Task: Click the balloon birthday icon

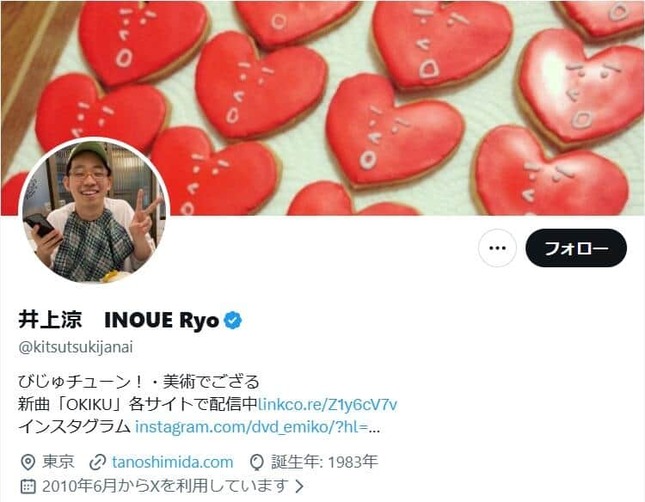Action: click(257, 462)
